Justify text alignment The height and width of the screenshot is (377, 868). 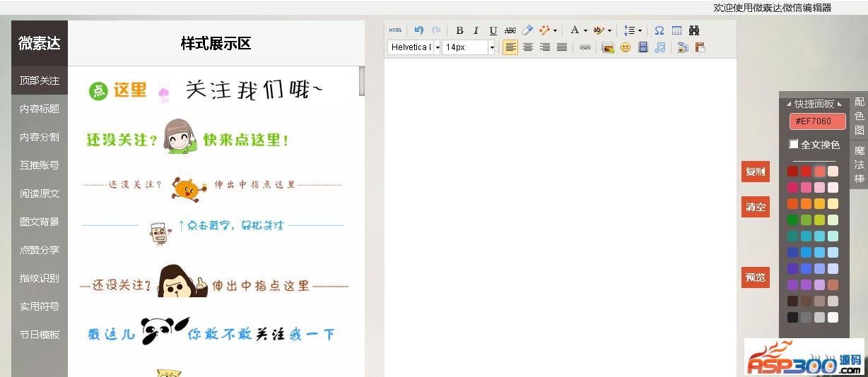pyautogui.click(x=561, y=47)
